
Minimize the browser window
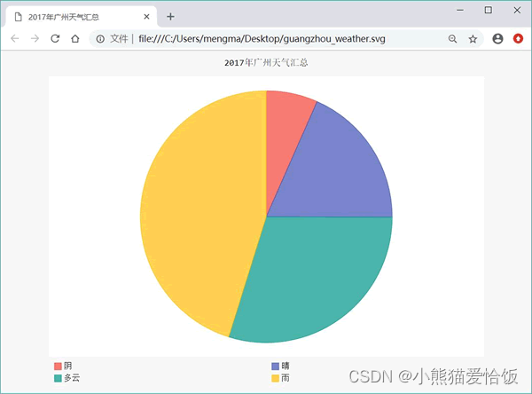pyautogui.click(x=460, y=10)
